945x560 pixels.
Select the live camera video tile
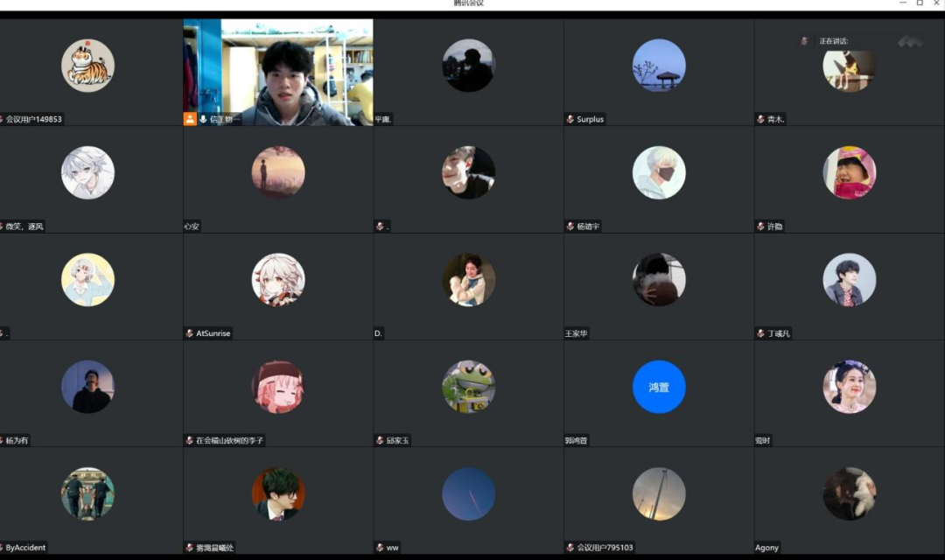(277, 72)
